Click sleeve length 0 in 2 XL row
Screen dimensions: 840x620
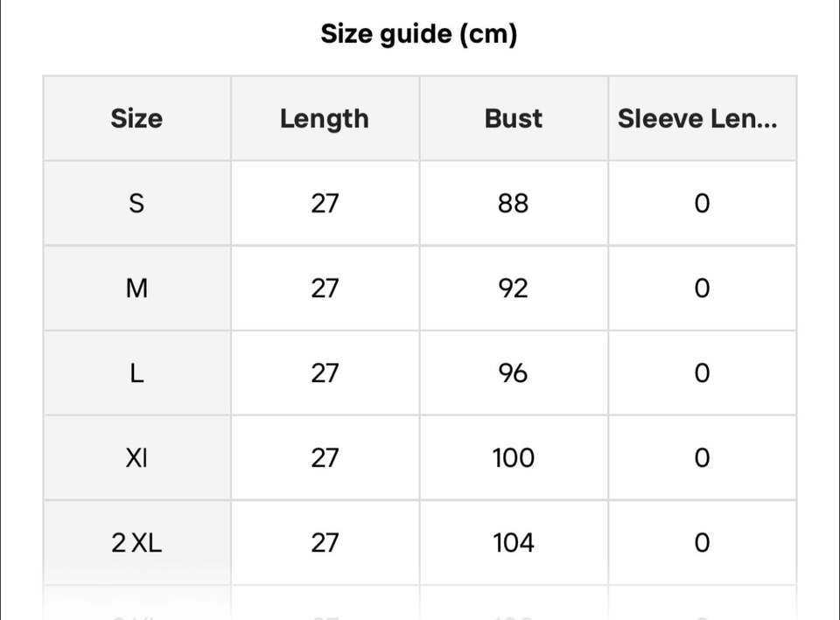tap(702, 543)
